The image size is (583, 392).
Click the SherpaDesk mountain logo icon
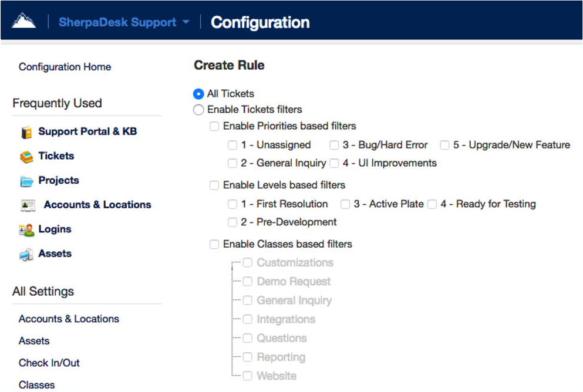23,21
